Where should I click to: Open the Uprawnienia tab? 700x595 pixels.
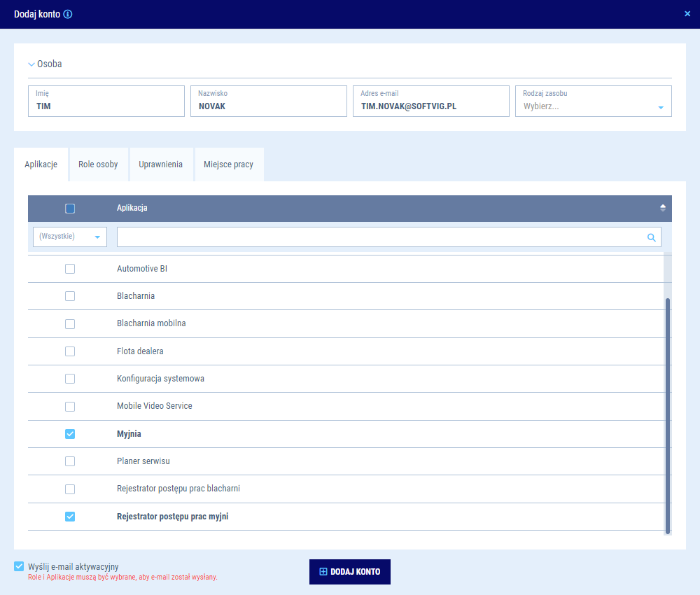tap(160, 164)
